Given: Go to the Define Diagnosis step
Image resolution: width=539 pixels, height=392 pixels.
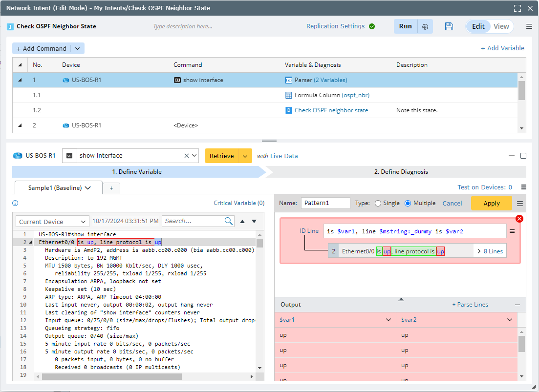Looking at the screenshot, I should tap(401, 172).
